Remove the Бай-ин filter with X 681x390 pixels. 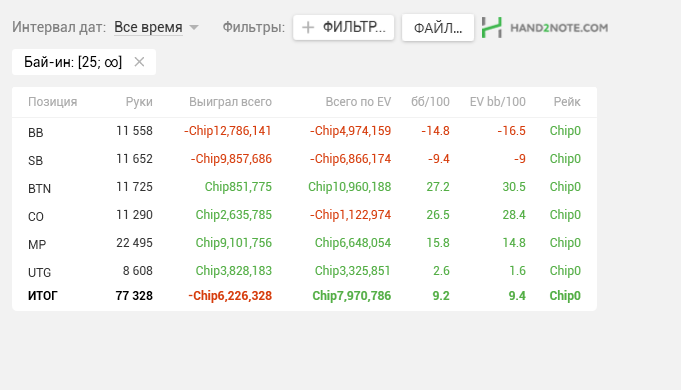[x=139, y=62]
